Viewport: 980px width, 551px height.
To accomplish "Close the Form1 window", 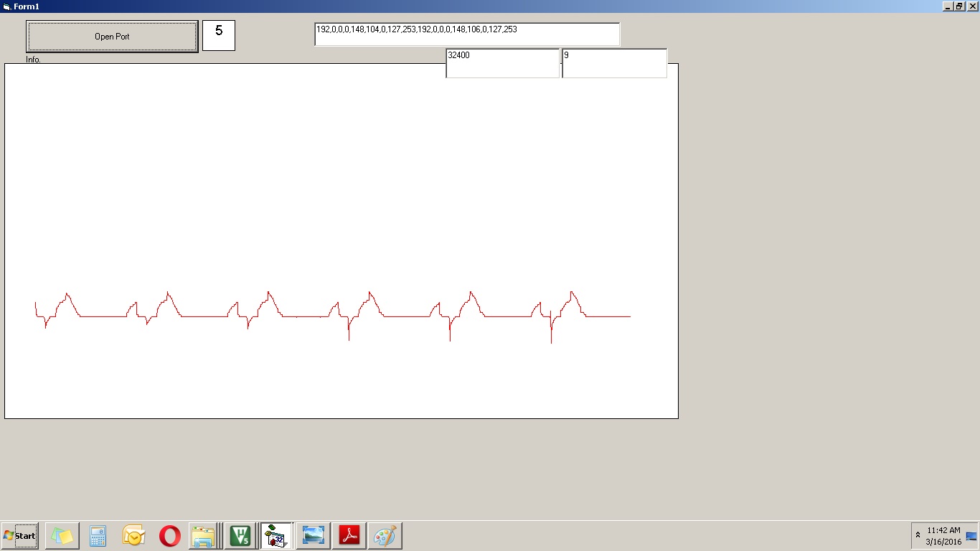I will [x=973, y=6].
